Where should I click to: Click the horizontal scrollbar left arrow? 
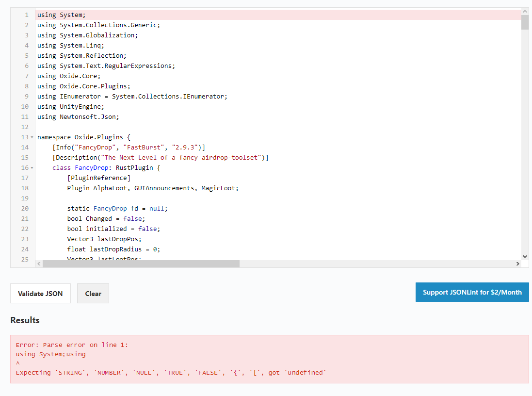(39, 264)
